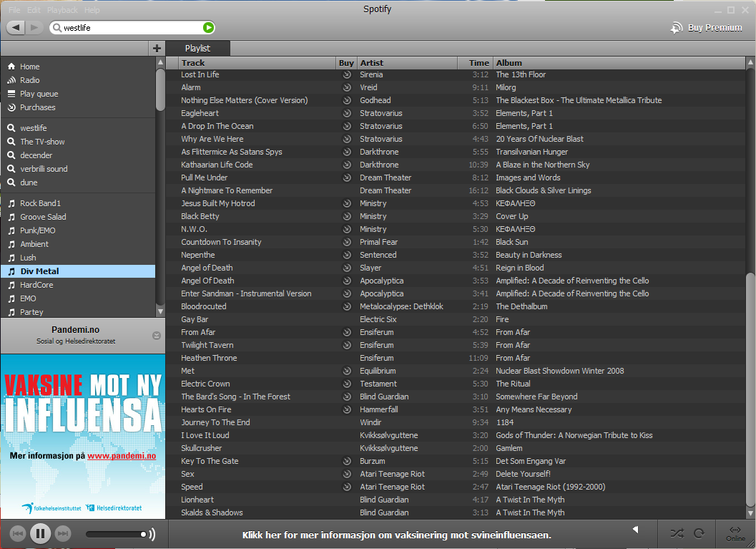The image size is (756, 549).
Task: Sort by the Track column header
Action: click(x=257, y=63)
